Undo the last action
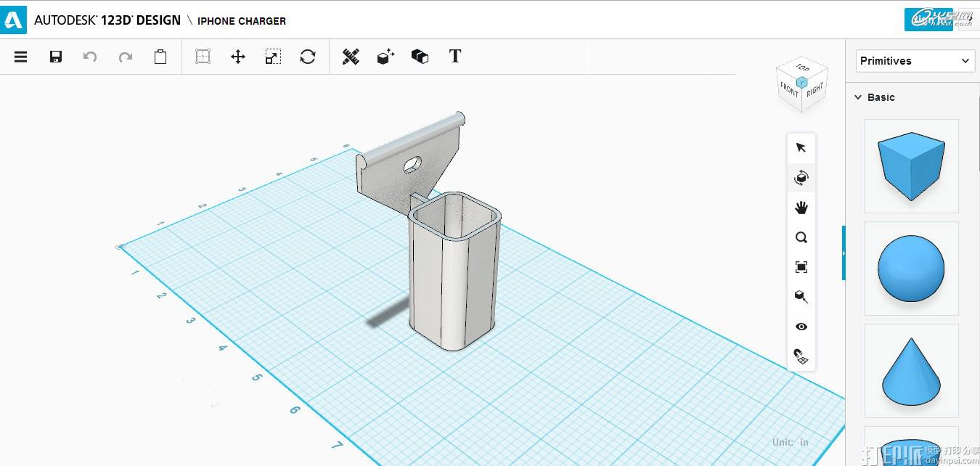The width and height of the screenshot is (980, 466). pyautogui.click(x=90, y=57)
